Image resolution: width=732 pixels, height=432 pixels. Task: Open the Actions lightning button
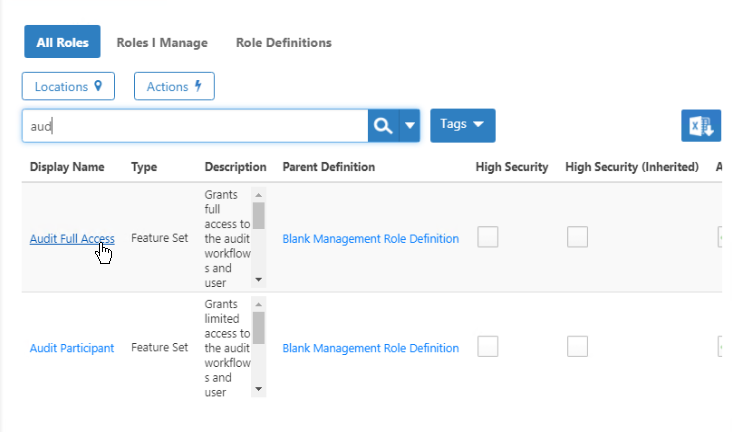[x=174, y=87]
